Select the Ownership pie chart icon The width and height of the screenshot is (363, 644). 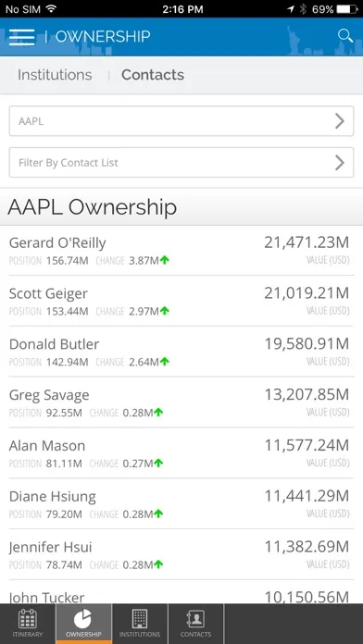83,619
